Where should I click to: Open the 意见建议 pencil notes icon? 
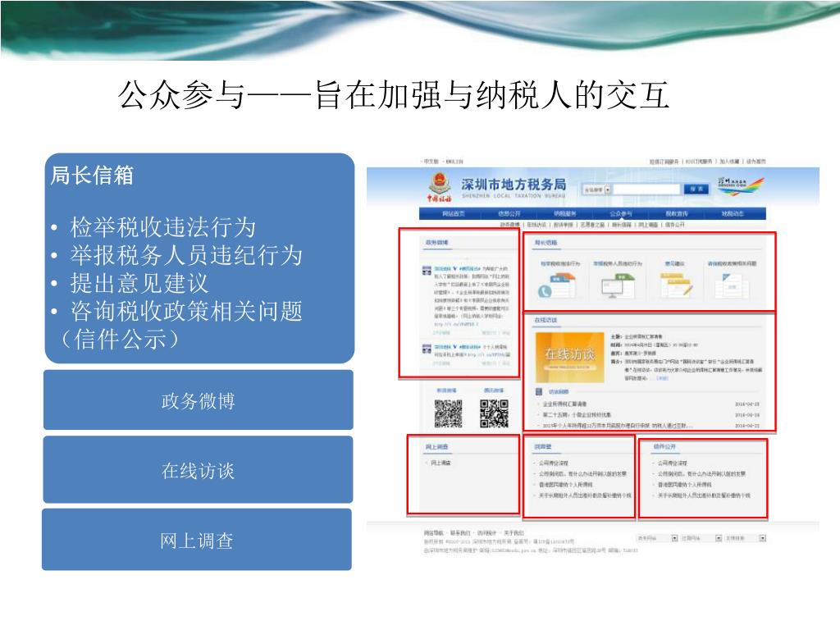click(676, 285)
